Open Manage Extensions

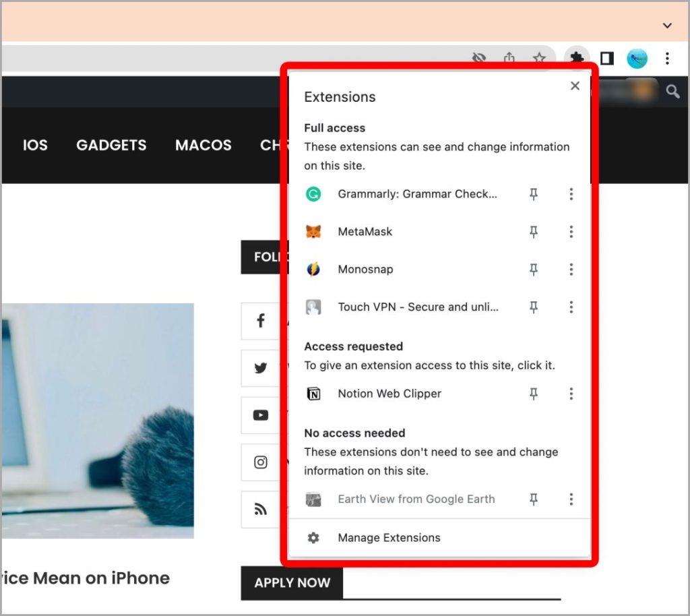coord(439,538)
